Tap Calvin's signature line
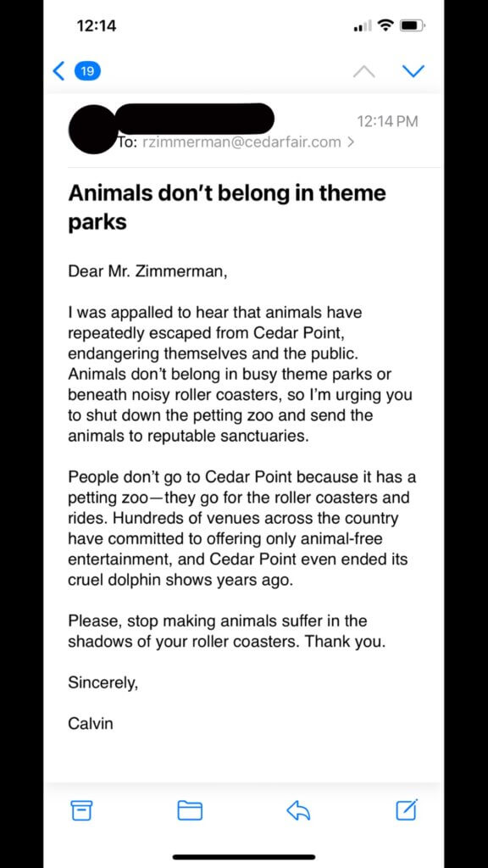The image size is (488, 868). 90,723
